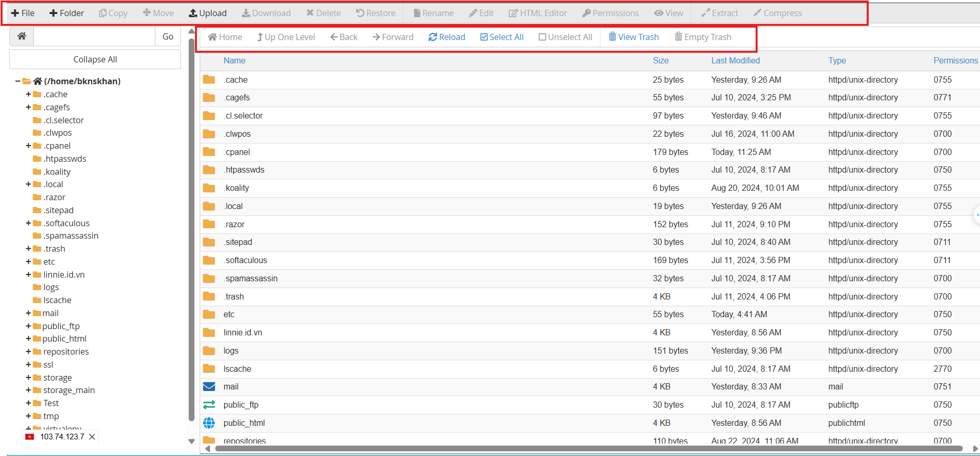Screen dimensions: 980x456
Task: Expand the linnie.id.vn tree folder
Action: 29,275
